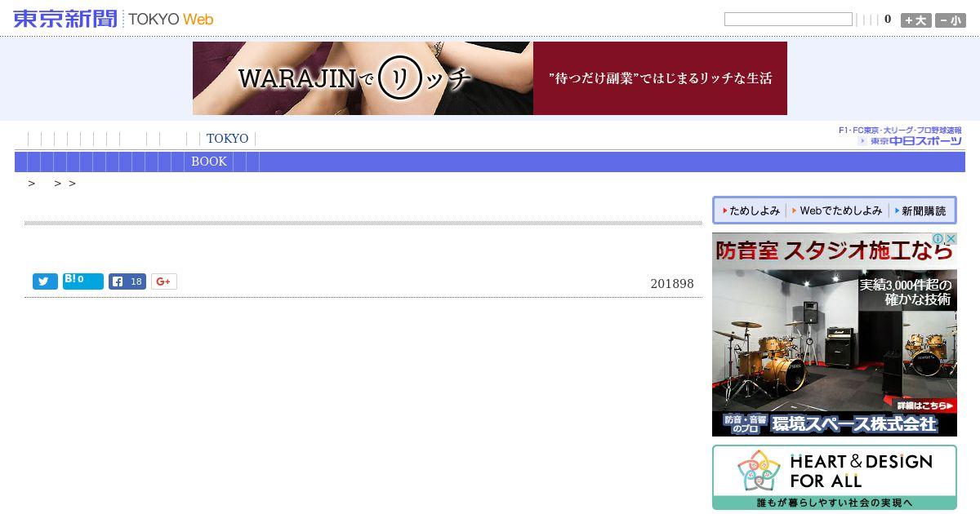Open the WARAJIN リッチ banner advertisement
The image size is (980, 514).
490,78
